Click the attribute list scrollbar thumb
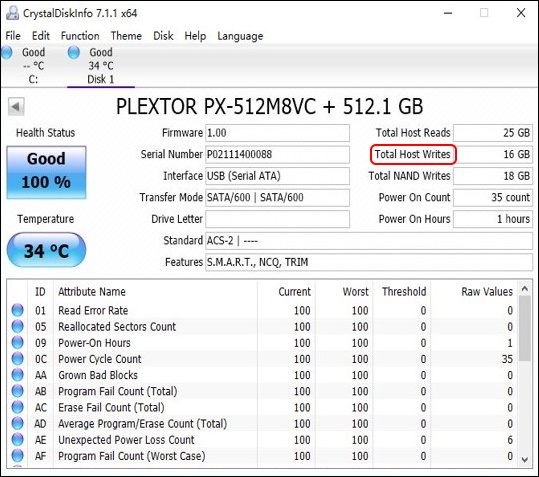 525,329
